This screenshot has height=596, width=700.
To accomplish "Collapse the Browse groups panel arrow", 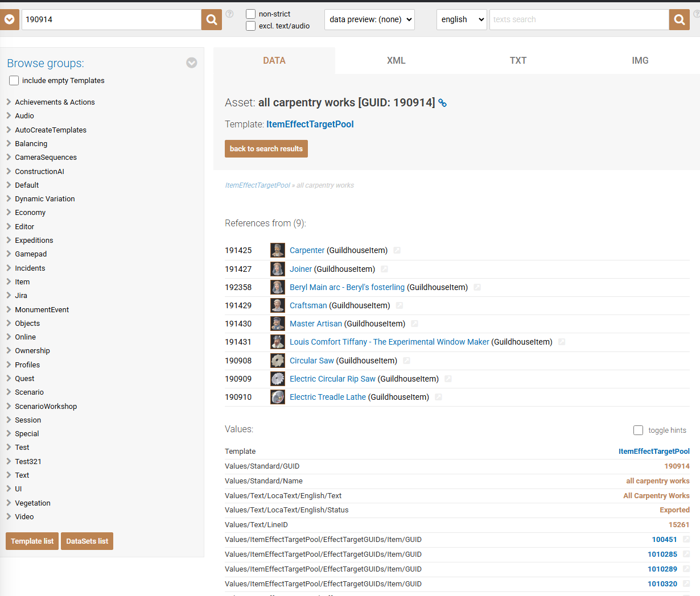I will (x=192, y=63).
